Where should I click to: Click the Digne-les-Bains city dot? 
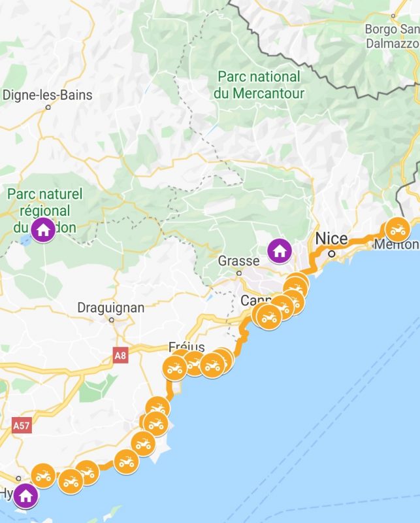[48, 107]
